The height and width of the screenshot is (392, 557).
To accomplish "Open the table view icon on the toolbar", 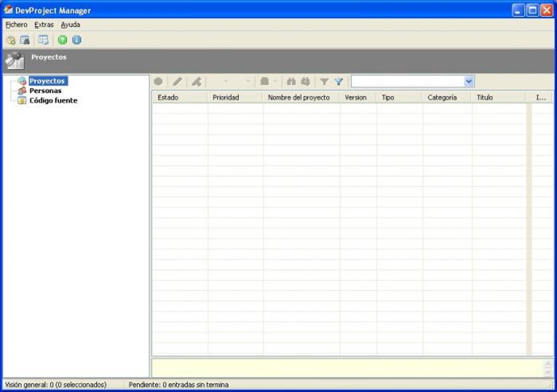I will (x=43, y=39).
